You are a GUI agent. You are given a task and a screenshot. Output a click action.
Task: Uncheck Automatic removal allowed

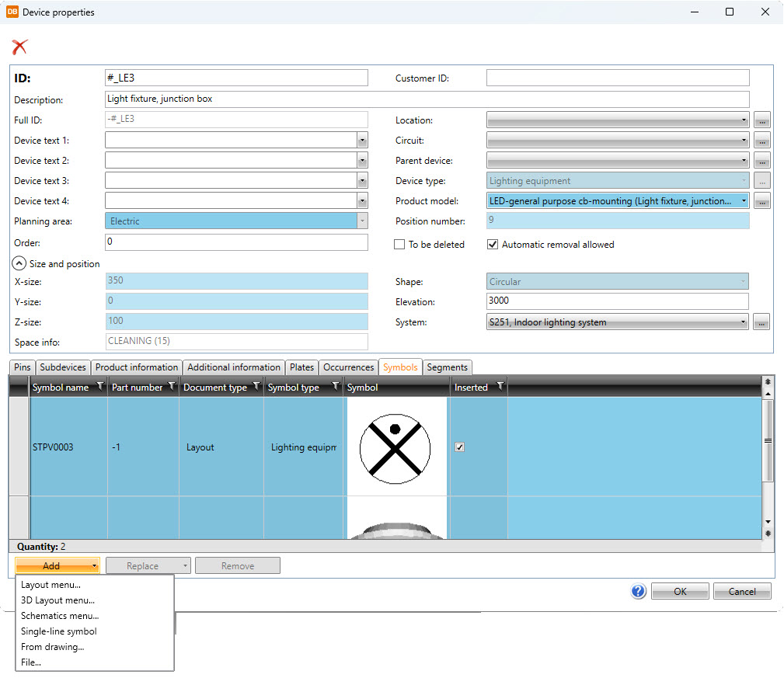(x=492, y=245)
